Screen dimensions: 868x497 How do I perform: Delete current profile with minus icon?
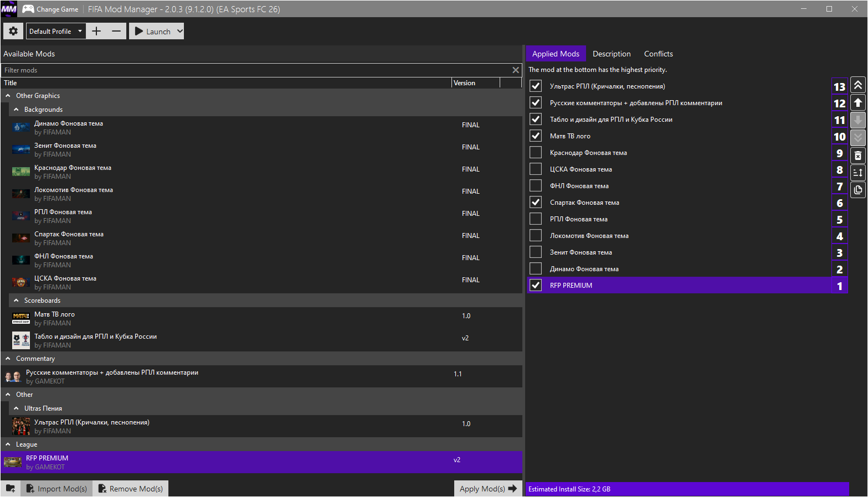coord(116,32)
